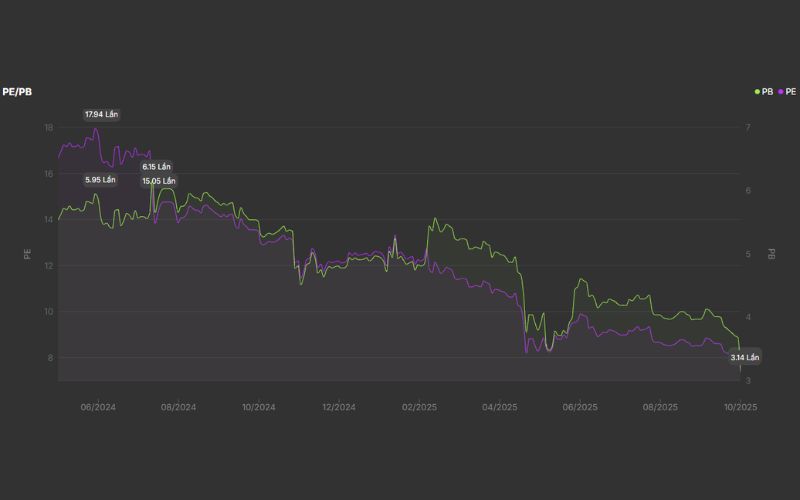Select the 5.95 Lần data label

pyautogui.click(x=100, y=180)
